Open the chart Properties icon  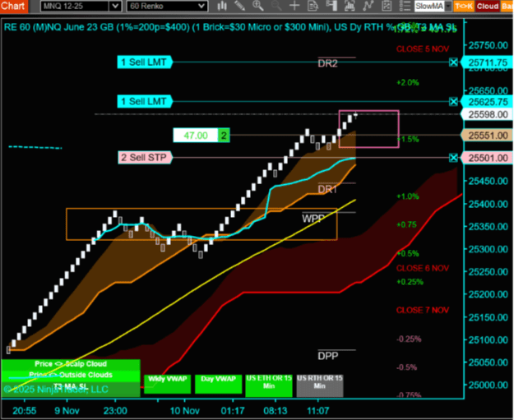click(x=387, y=6)
